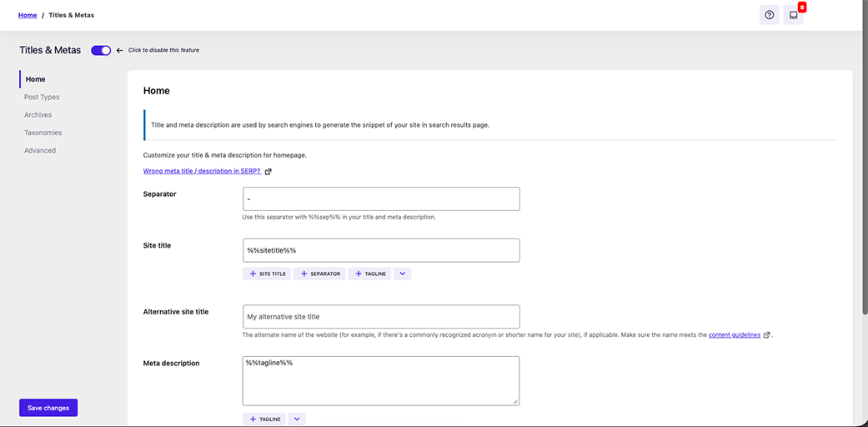Select the Home sidebar tab

[x=35, y=79]
